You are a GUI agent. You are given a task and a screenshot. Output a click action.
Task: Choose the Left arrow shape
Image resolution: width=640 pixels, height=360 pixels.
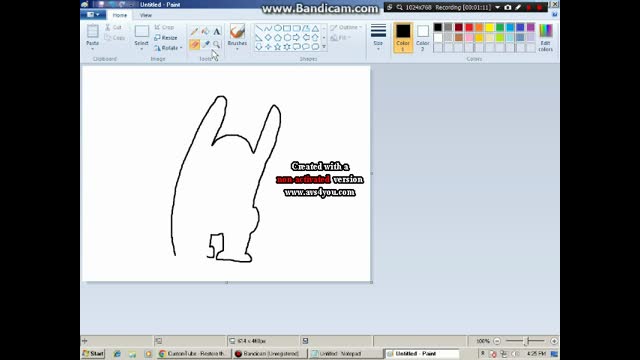[x=306, y=38]
